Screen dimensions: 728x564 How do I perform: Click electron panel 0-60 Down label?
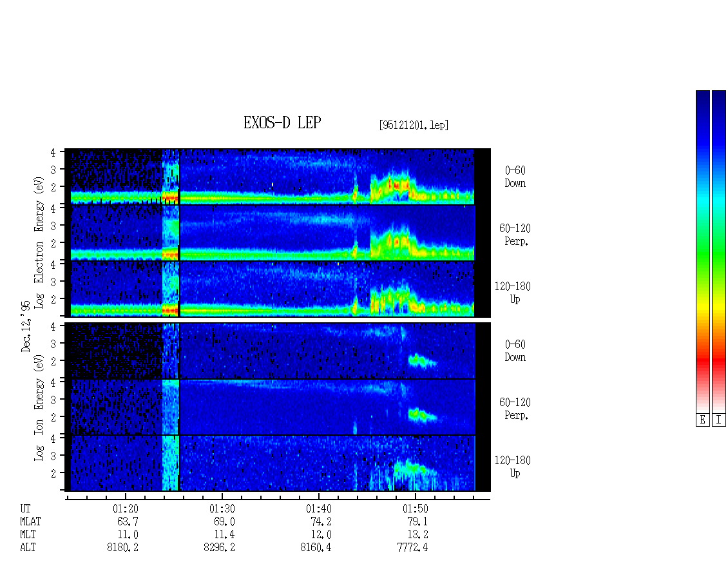[515, 177]
